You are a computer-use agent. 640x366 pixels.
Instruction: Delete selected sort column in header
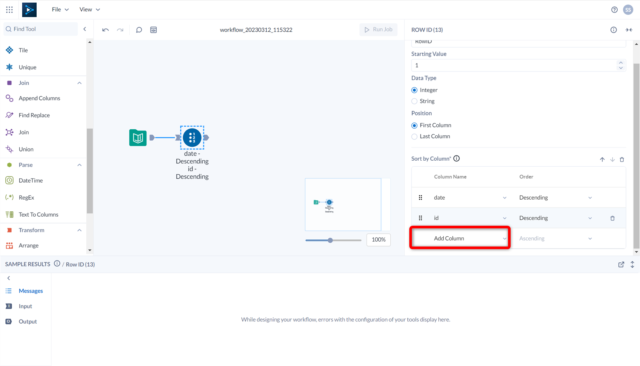pos(622,160)
